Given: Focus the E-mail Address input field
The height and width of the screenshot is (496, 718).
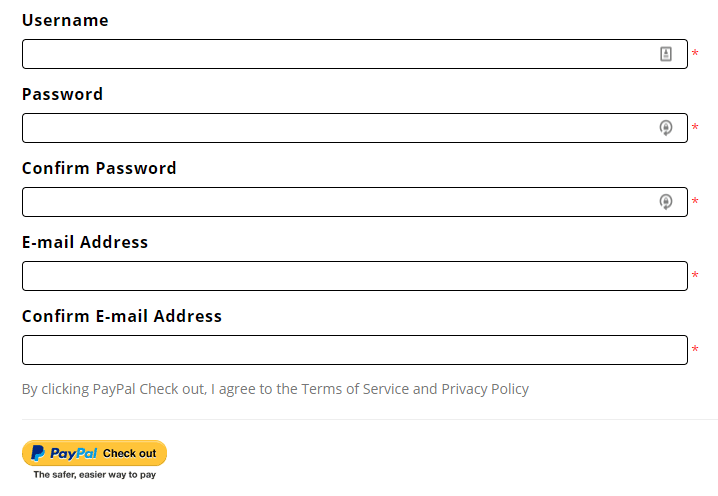Looking at the screenshot, I should point(355,276).
